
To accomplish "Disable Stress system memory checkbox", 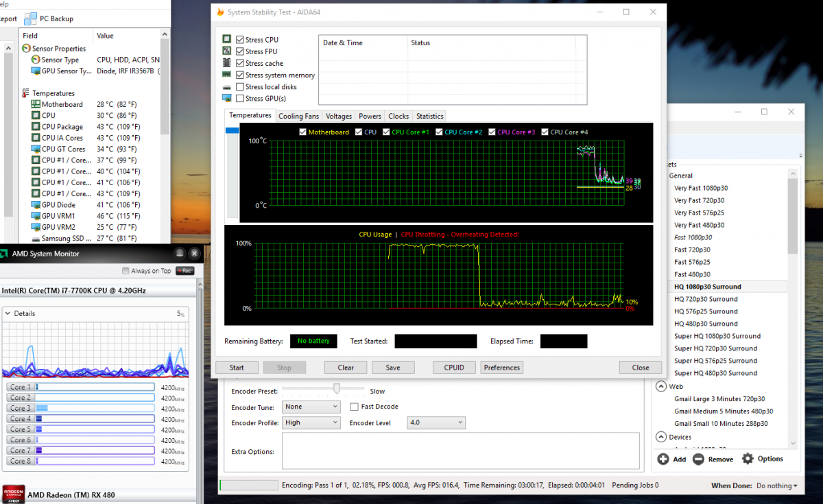I will pyautogui.click(x=240, y=75).
